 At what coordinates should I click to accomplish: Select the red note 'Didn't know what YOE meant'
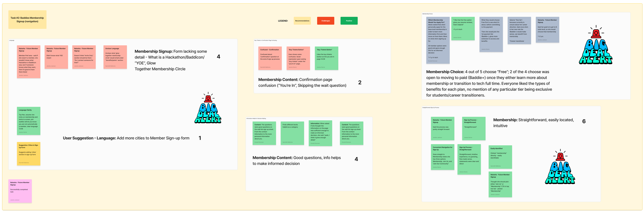(x=56, y=57)
